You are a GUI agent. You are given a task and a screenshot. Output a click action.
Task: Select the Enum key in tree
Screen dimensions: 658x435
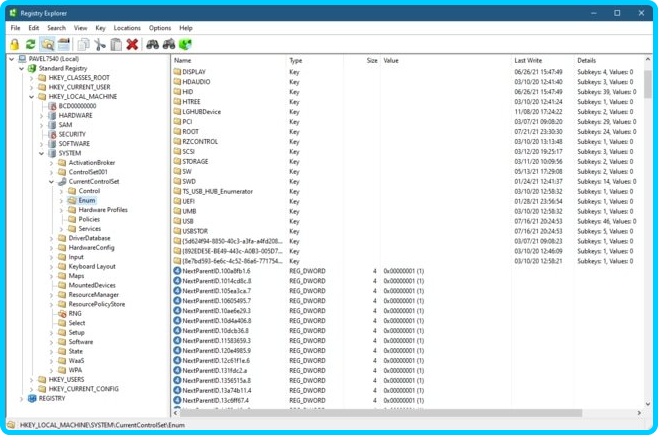pyautogui.click(x=87, y=201)
